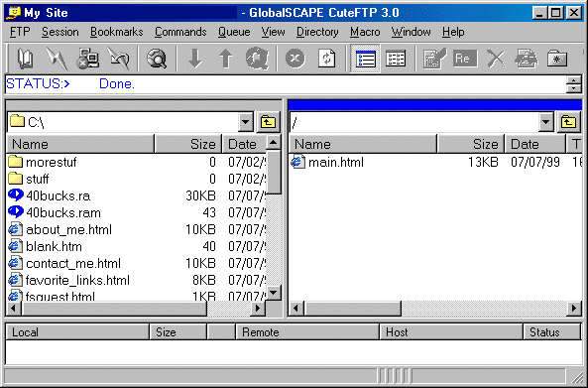Click the Download down-arrow icon

tap(195, 59)
